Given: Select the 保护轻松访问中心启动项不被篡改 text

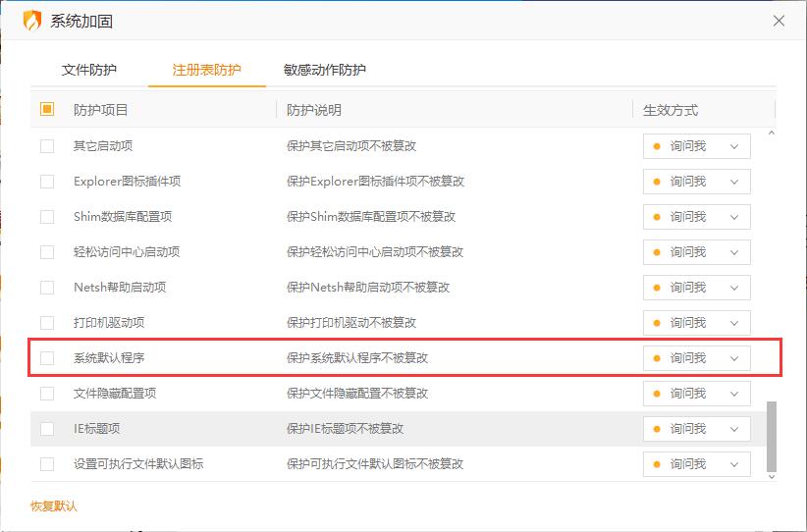Looking at the screenshot, I should [375, 252].
